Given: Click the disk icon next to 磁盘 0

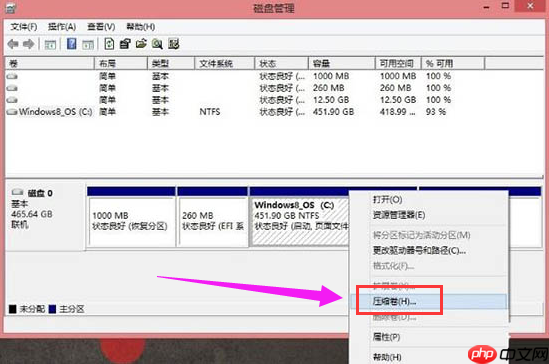Looking at the screenshot, I should [x=17, y=192].
